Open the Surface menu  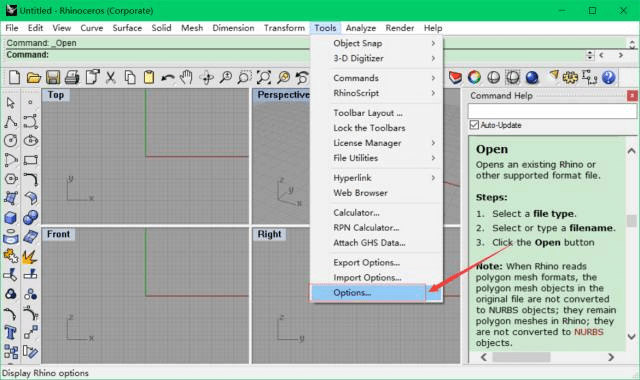127,28
